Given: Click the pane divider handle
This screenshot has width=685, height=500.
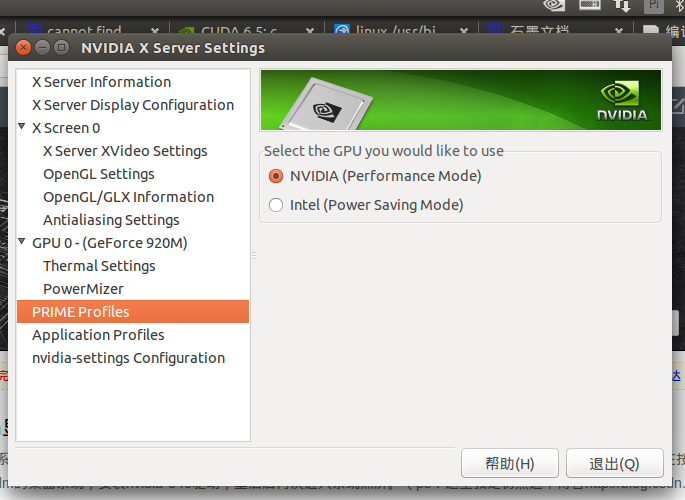Looking at the screenshot, I should [254, 255].
